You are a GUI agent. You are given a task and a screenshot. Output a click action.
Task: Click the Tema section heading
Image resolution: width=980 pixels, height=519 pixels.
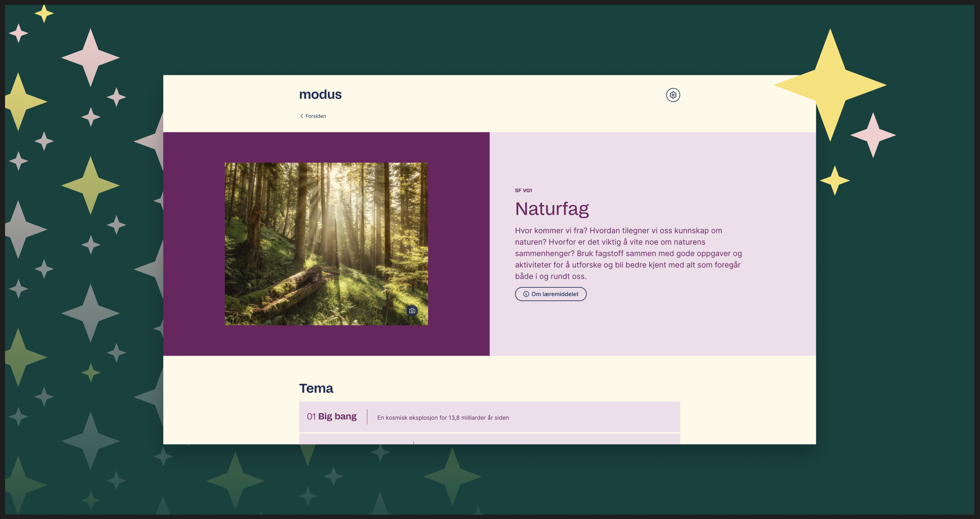pos(316,388)
